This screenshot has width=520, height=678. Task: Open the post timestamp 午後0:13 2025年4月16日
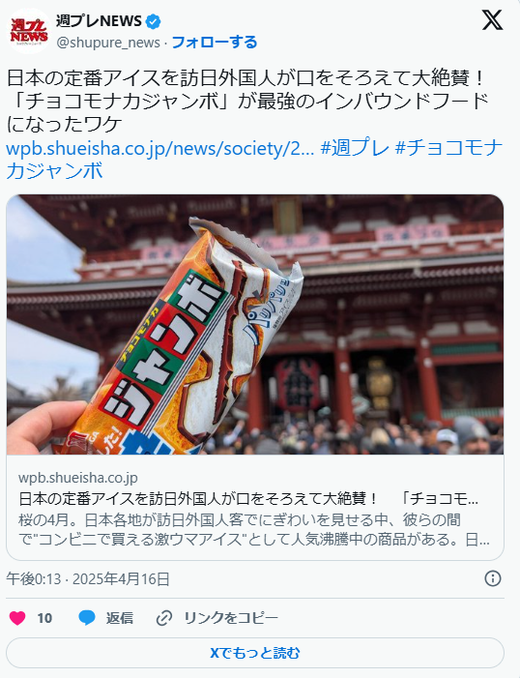point(88,579)
